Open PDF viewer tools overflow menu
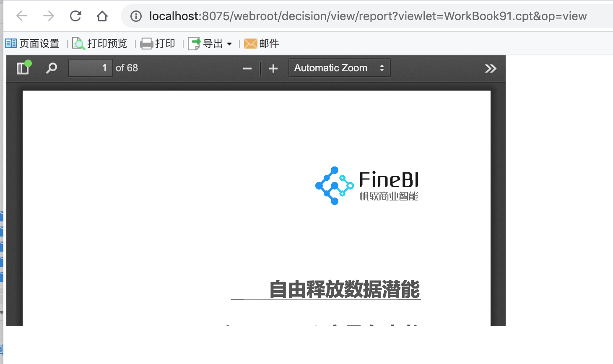The image size is (613, 364). [x=491, y=68]
